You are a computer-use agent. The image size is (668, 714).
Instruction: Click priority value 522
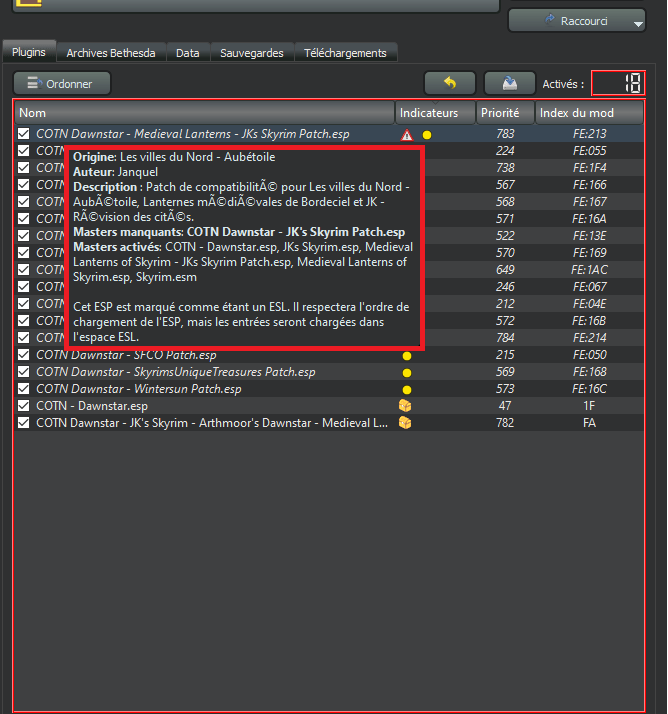tap(505, 236)
